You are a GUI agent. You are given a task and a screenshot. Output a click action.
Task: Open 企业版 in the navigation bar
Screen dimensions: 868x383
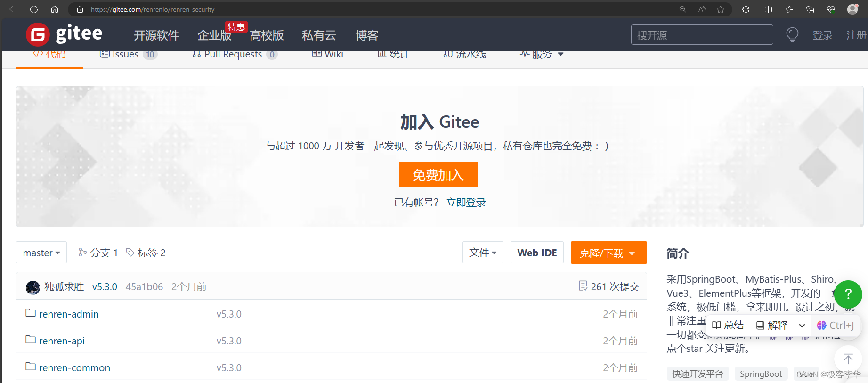click(x=214, y=35)
